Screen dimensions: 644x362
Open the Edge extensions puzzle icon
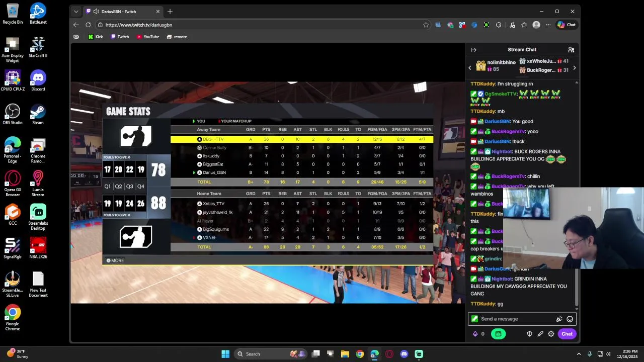coord(499,25)
